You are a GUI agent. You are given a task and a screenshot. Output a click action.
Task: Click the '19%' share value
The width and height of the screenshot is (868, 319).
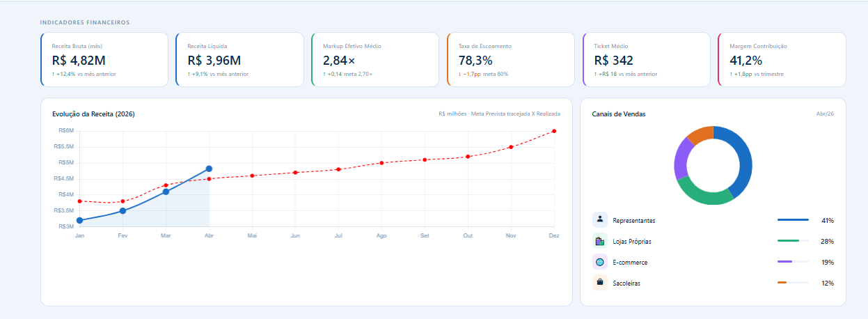[x=828, y=263]
